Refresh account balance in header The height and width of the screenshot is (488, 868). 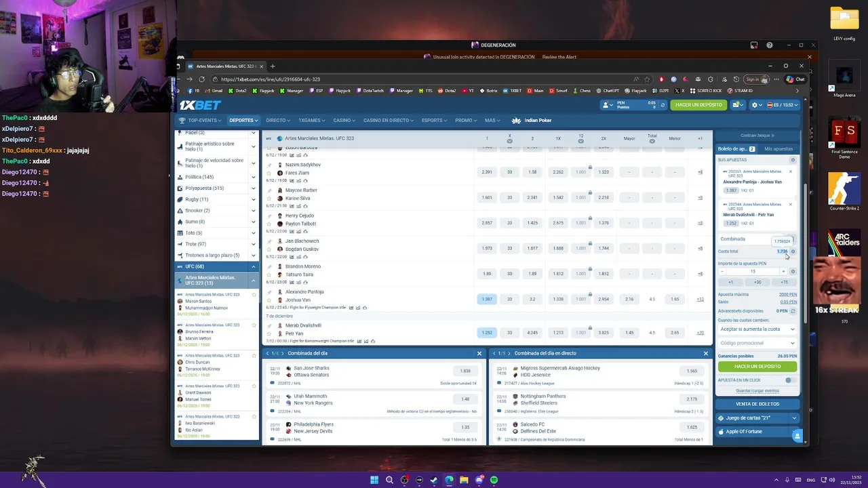(x=663, y=105)
